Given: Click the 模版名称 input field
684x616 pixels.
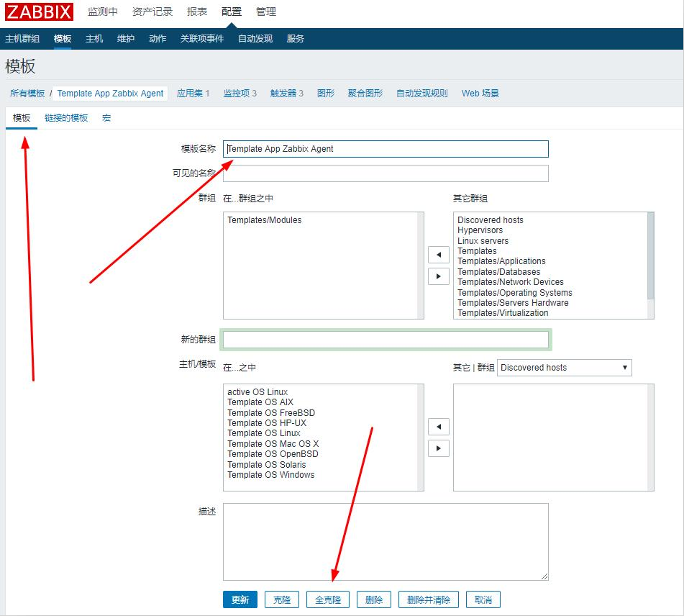Looking at the screenshot, I should point(386,149).
